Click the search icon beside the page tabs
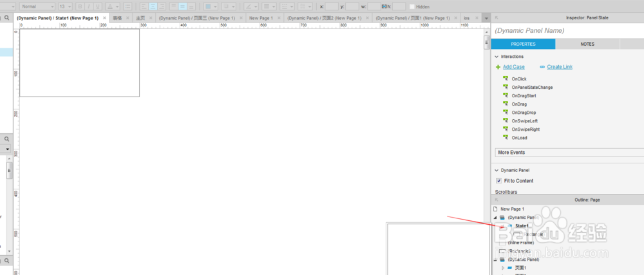 6,18
